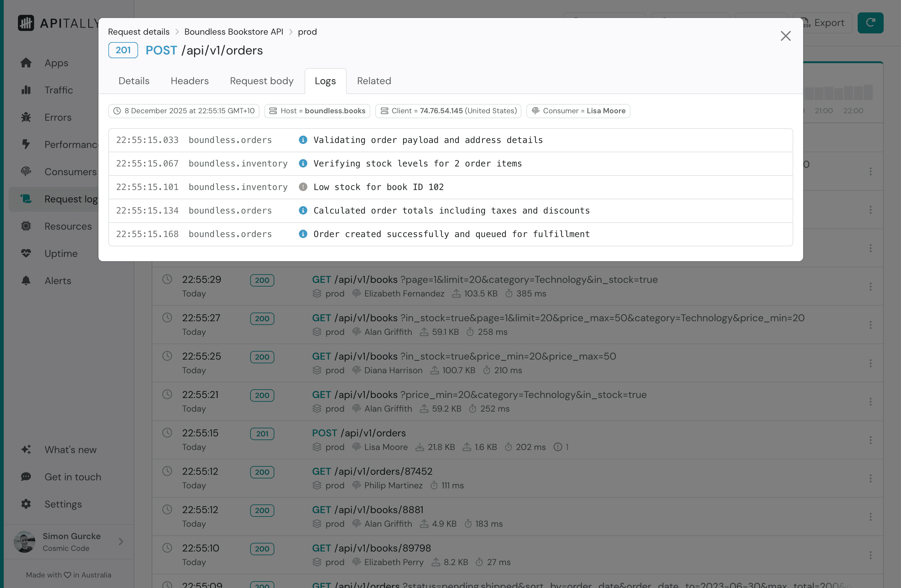Screen dimensions: 901x588
Task: Click the info icon on the stock verification log
Action: [x=303, y=163]
